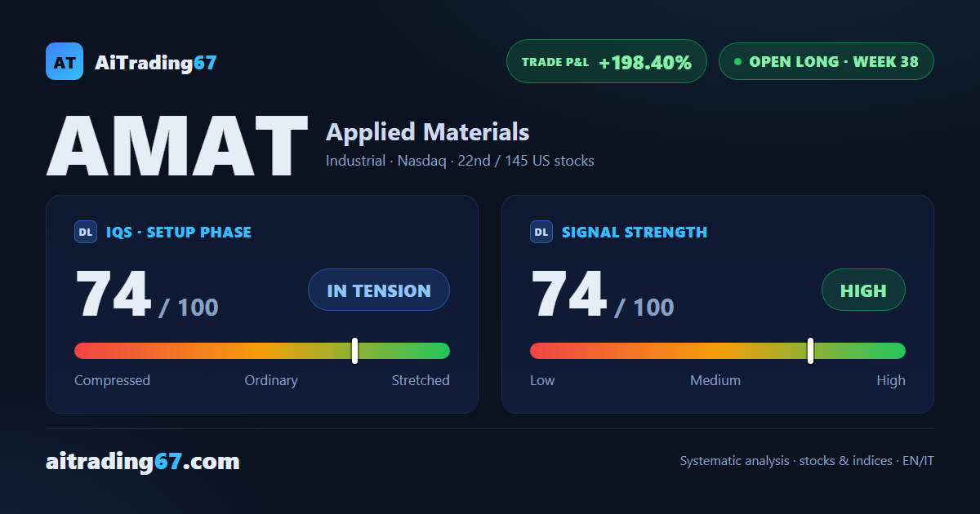Click the Signal Strength slider white handle
The width and height of the screenshot is (980, 514).
[811, 351]
